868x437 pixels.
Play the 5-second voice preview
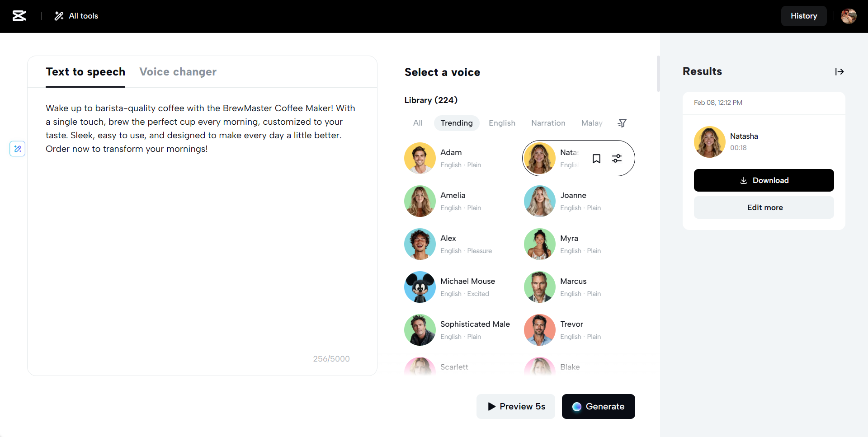tap(516, 406)
